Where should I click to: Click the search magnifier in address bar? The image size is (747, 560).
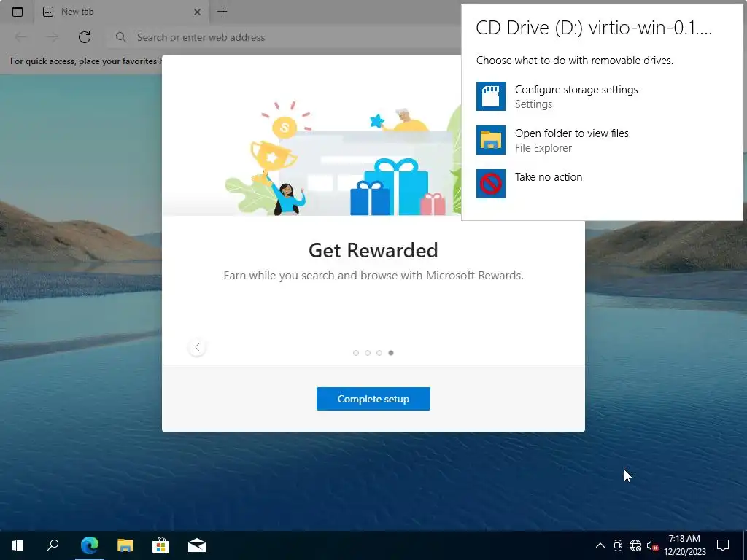click(120, 37)
